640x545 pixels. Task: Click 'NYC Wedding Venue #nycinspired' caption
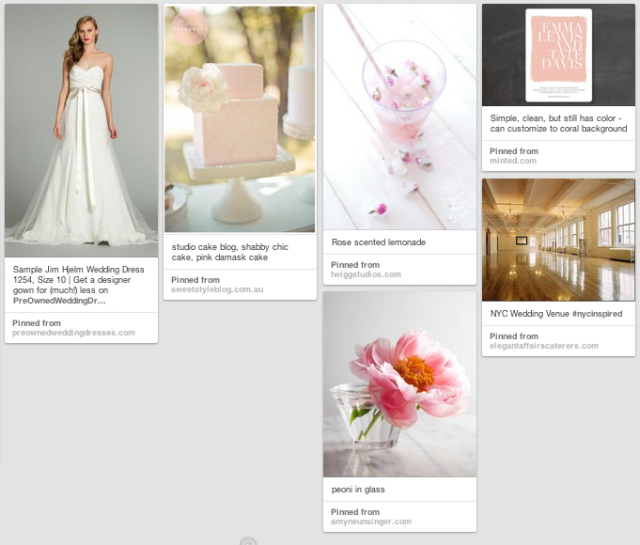[556, 314]
